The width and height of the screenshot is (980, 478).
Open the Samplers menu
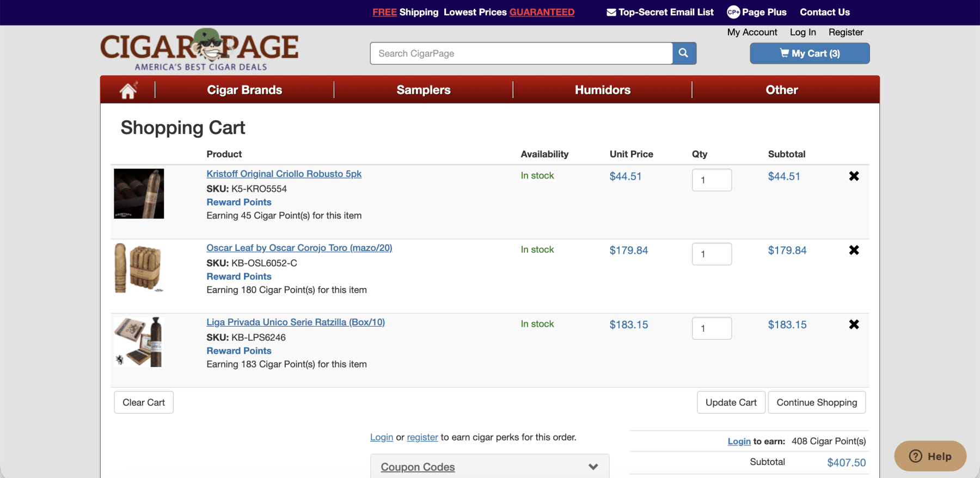point(424,90)
